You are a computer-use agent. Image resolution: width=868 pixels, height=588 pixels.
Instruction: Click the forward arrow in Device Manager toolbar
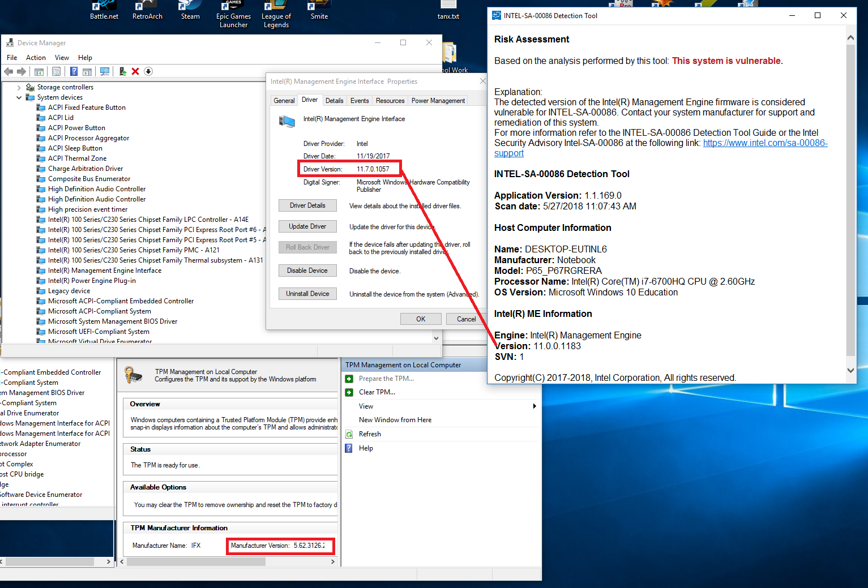(x=22, y=71)
